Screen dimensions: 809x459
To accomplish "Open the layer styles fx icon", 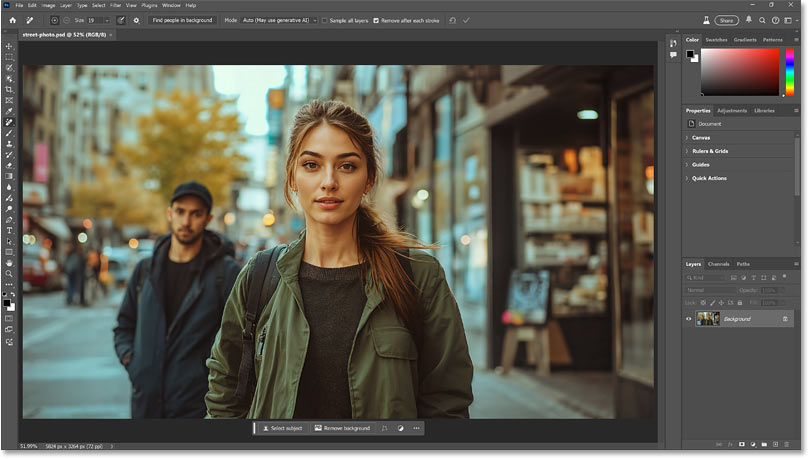I will [x=731, y=445].
